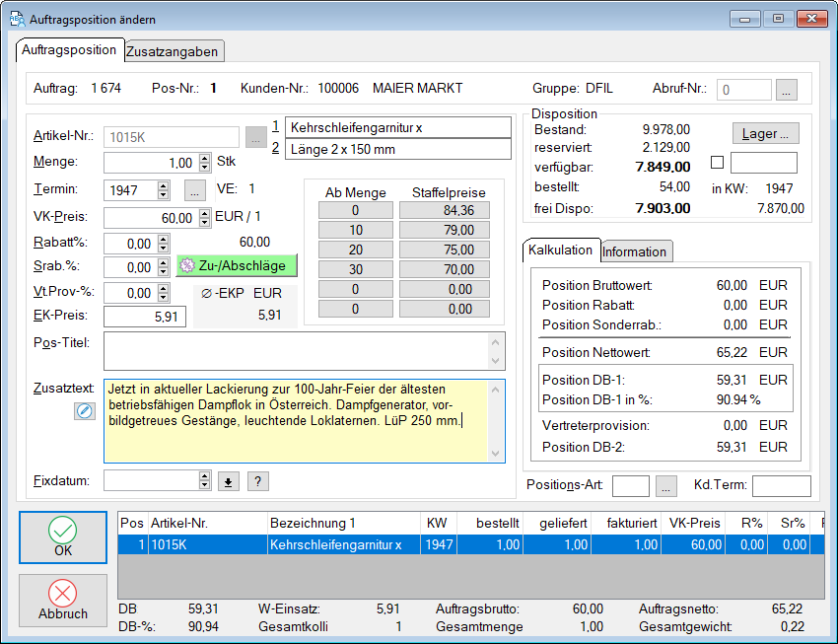The image size is (838, 644).
Task: Click the Rabatt% spinner arrows
Action: coord(164,243)
